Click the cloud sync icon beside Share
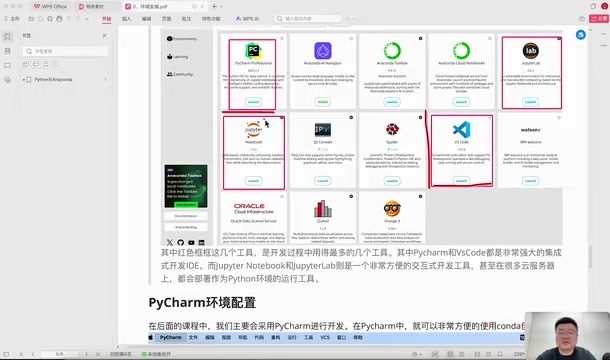The width and height of the screenshot is (610, 360). (582, 19)
